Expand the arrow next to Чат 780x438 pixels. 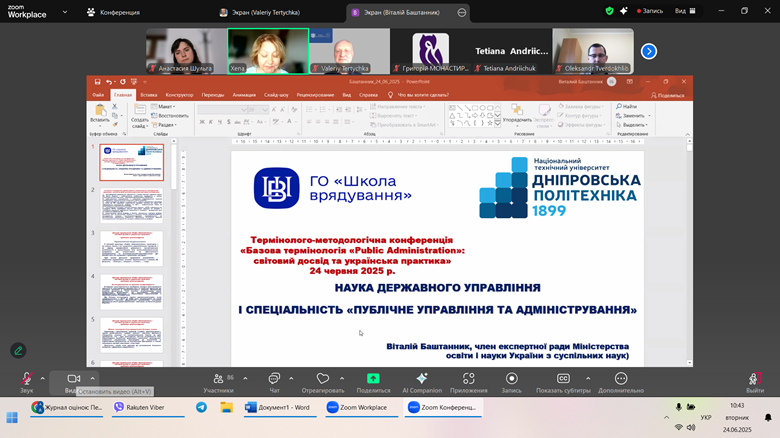click(291, 379)
